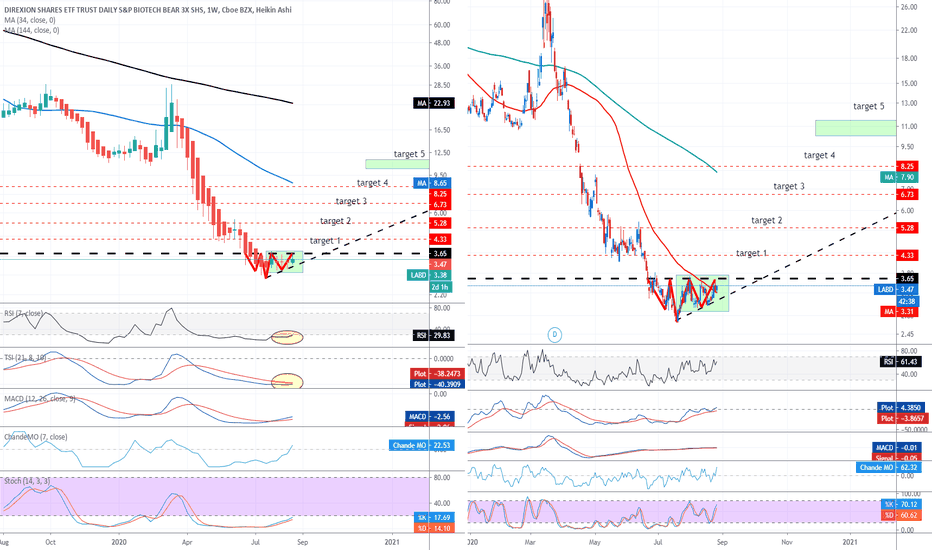The height and width of the screenshot is (550, 932).
Task: Click the MACD -0.01 value label
Action: (897, 448)
